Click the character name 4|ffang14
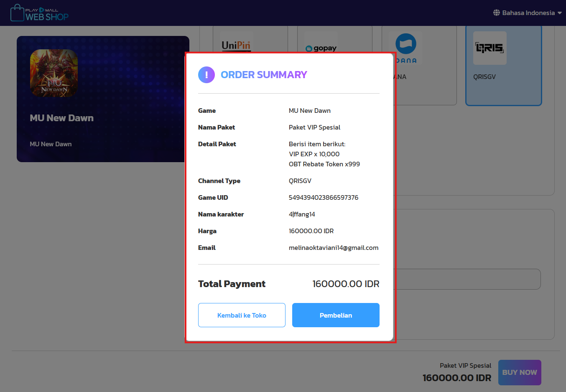This screenshot has width=566, height=392. pos(302,214)
